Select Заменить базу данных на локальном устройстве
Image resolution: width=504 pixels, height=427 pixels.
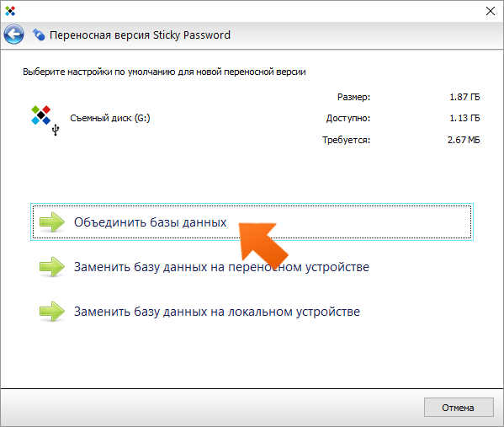click(x=217, y=312)
